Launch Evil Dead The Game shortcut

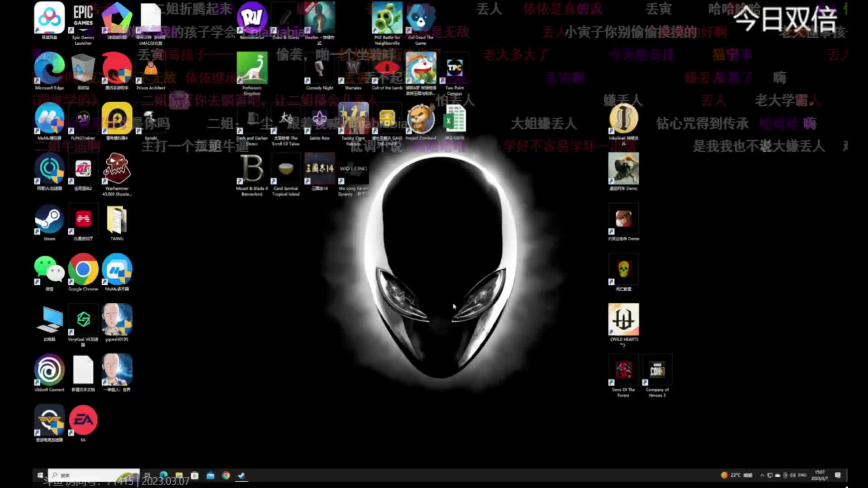click(421, 23)
